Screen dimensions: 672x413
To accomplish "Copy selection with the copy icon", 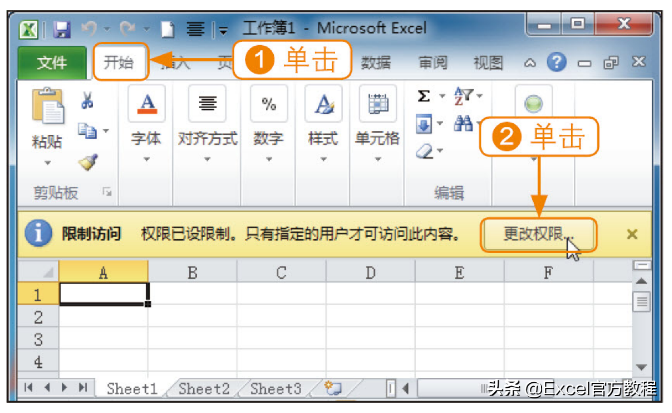I will tap(87, 131).
